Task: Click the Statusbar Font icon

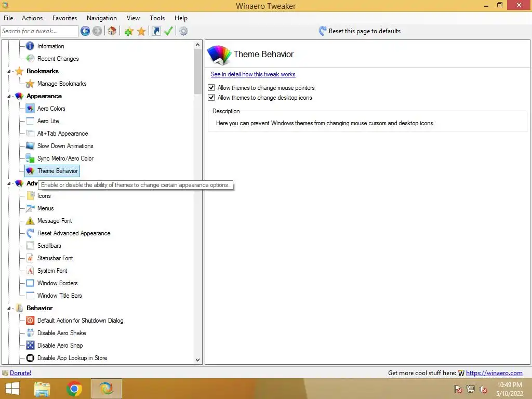Action: 30,258
